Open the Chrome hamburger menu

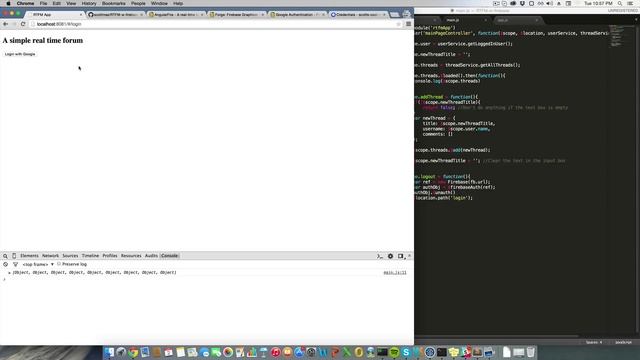408,24
